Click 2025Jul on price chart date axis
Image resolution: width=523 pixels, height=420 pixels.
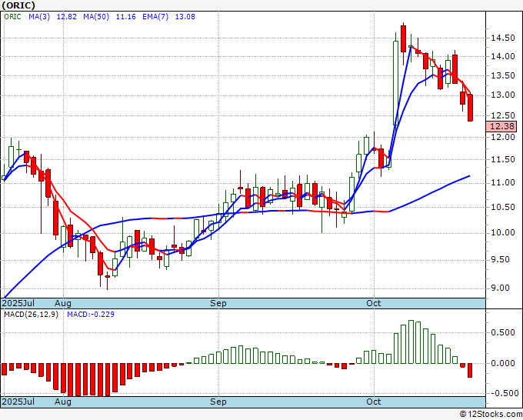tap(18, 303)
